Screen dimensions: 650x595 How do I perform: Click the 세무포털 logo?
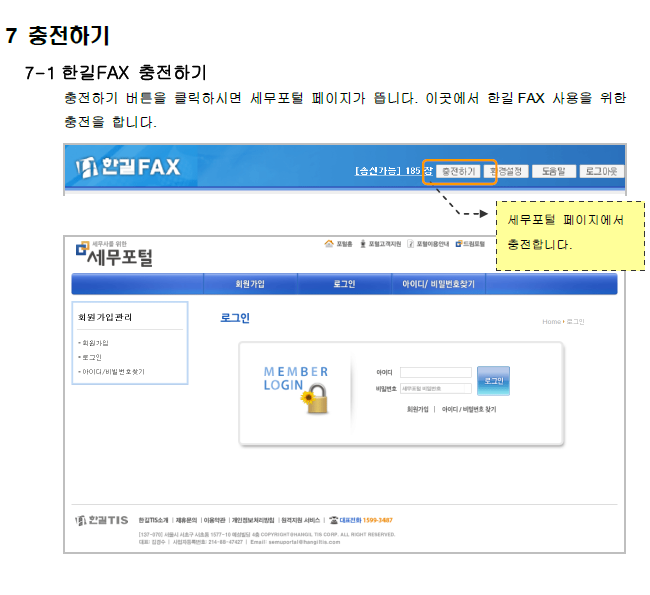pos(115,255)
